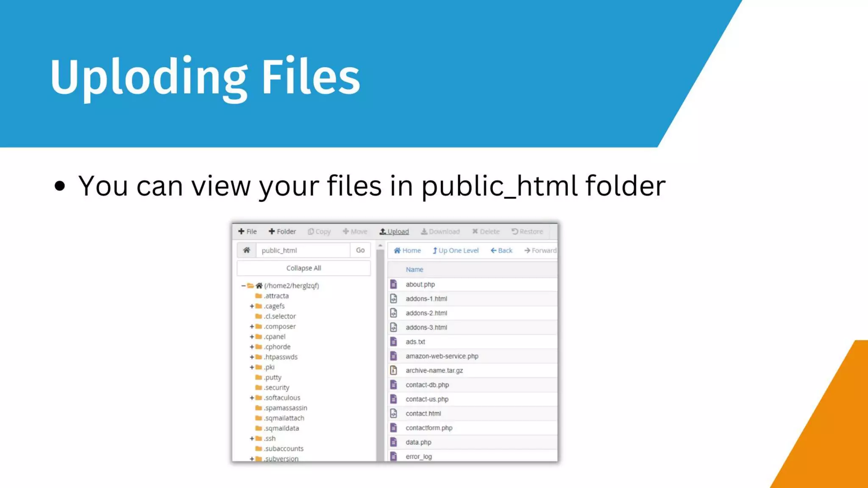Click the archive-name.tar.gz archive icon
The image size is (868, 488).
click(394, 370)
